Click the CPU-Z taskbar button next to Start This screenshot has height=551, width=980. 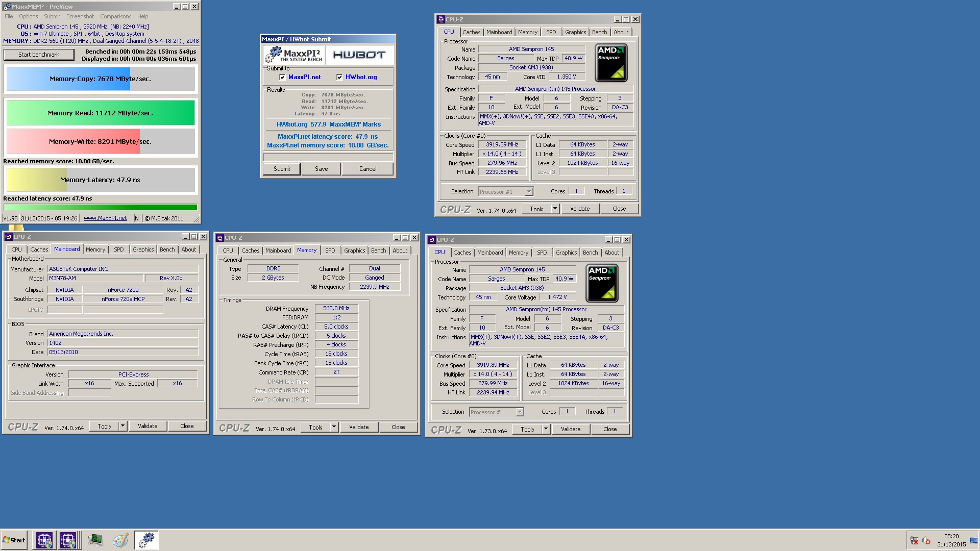coord(44,540)
